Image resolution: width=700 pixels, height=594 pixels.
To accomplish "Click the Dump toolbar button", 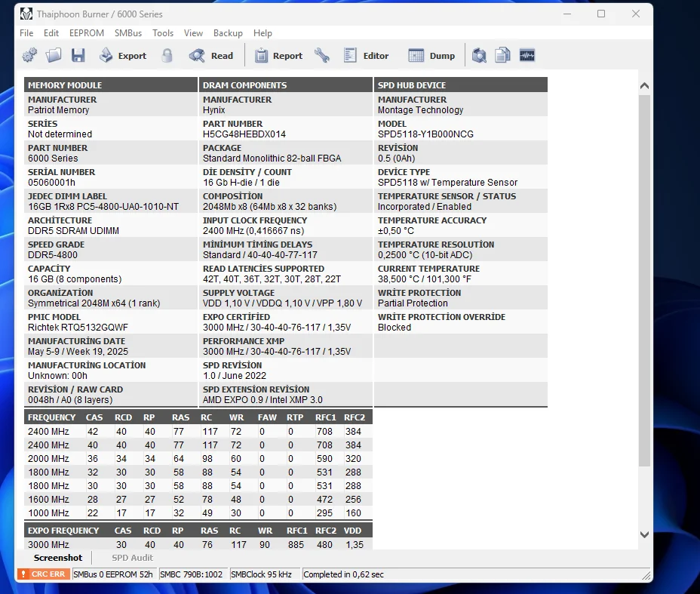I will 432,55.
